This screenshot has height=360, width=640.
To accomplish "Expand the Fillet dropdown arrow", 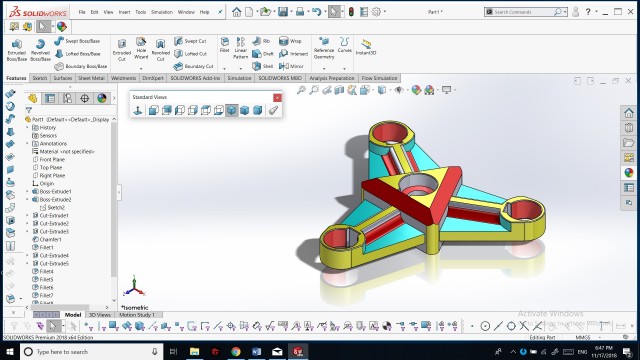I will pyautogui.click(x=224, y=69).
